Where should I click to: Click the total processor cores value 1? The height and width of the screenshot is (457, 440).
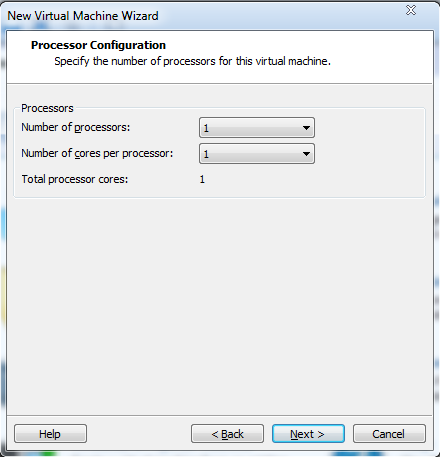(x=202, y=179)
